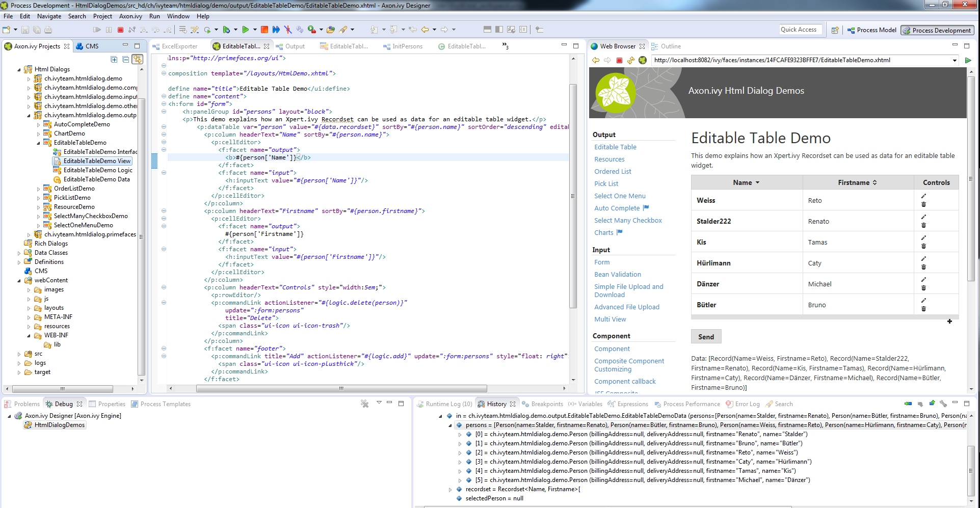Open the Select Many Checkbox link
This screenshot has height=508, width=980.
point(628,221)
